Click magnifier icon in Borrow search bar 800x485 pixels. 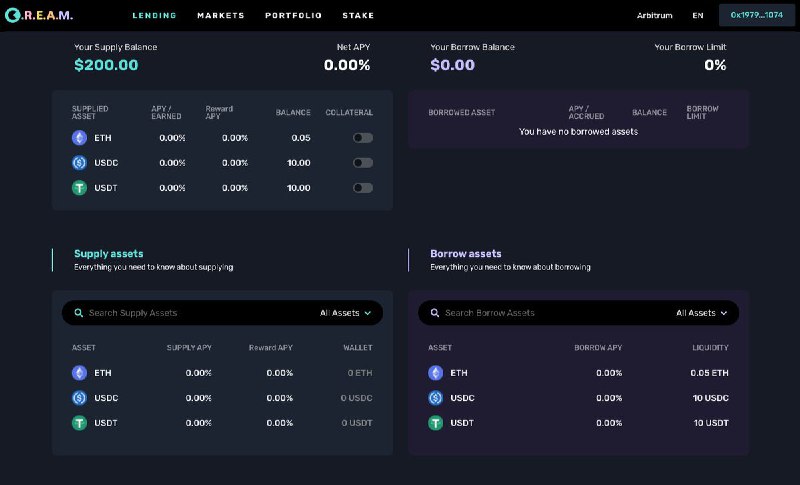coord(435,313)
